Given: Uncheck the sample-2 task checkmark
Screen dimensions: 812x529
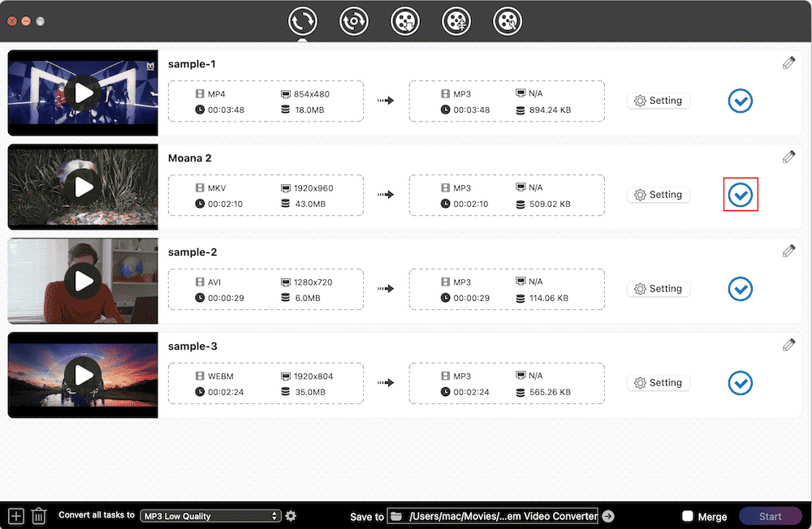Looking at the screenshot, I should [740, 289].
